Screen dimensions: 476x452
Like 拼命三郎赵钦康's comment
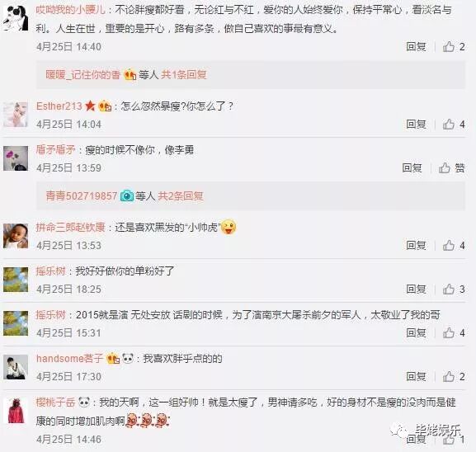click(449, 245)
